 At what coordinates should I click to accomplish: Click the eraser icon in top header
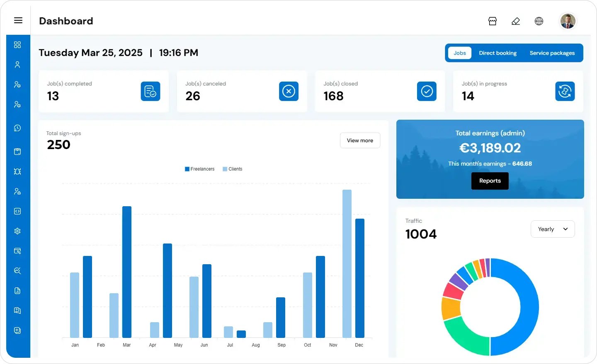tap(516, 21)
